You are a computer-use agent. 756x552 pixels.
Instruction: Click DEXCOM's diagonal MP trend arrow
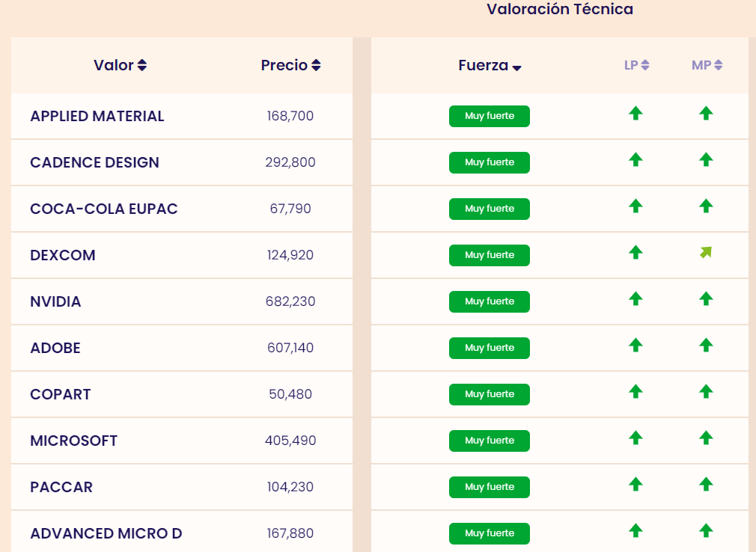(706, 253)
